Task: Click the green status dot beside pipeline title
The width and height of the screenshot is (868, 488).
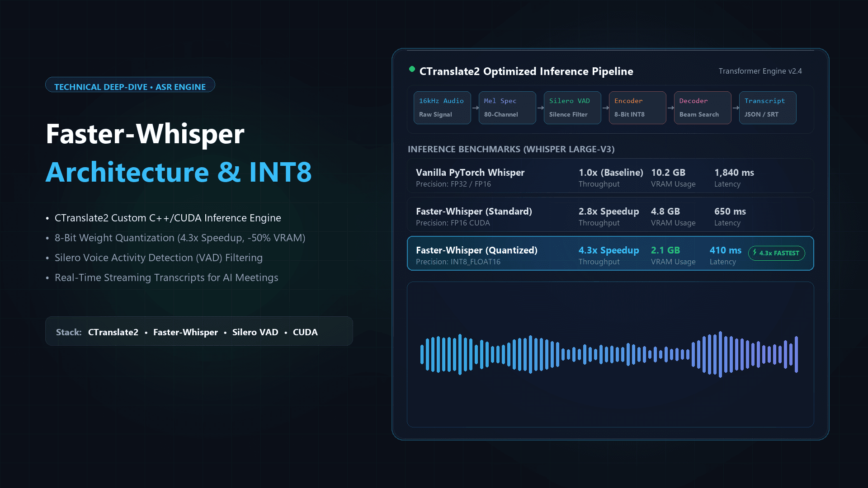Action: [x=412, y=69]
